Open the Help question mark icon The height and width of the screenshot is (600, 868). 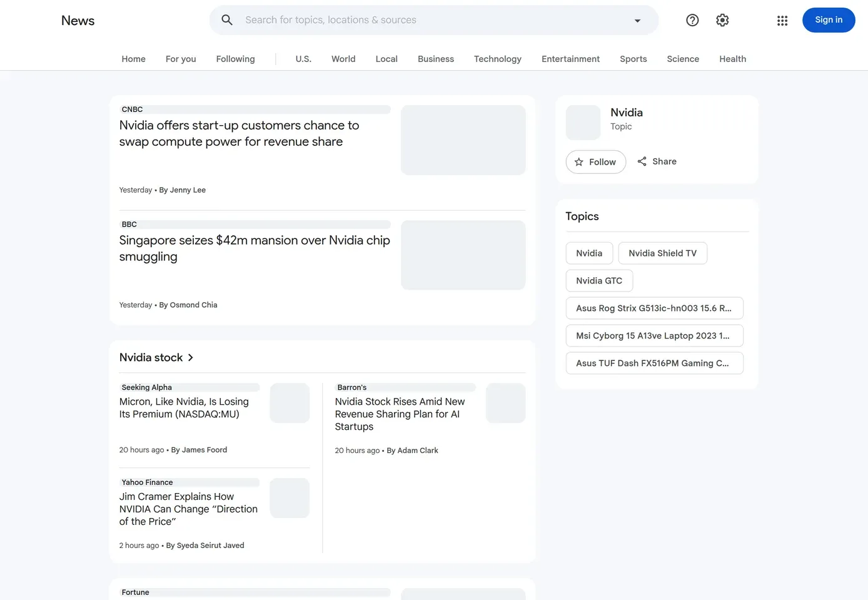[692, 20]
